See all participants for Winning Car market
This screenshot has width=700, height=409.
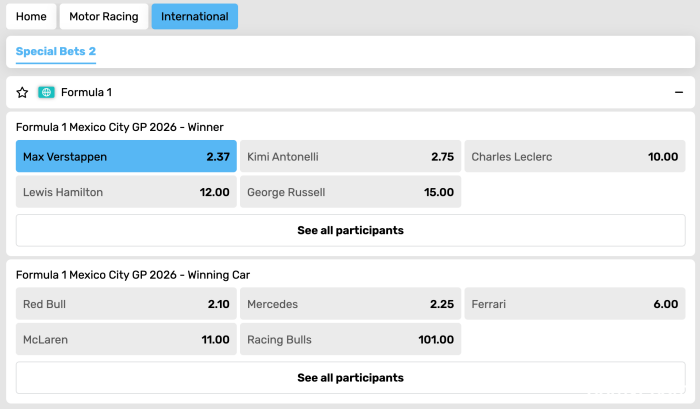(x=350, y=378)
